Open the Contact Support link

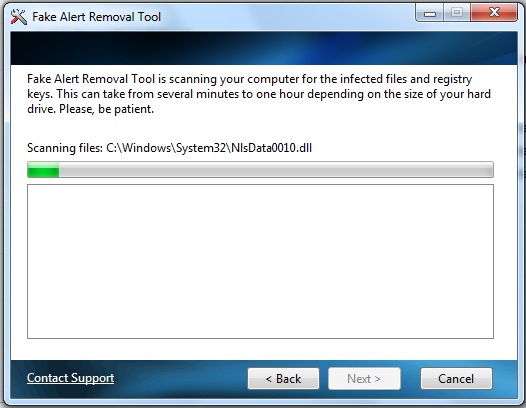pos(70,378)
